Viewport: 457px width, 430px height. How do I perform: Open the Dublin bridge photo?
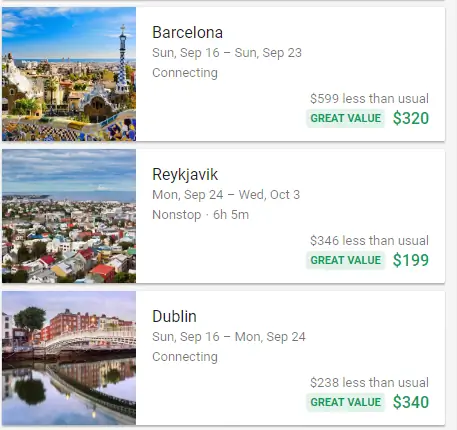[69, 358]
